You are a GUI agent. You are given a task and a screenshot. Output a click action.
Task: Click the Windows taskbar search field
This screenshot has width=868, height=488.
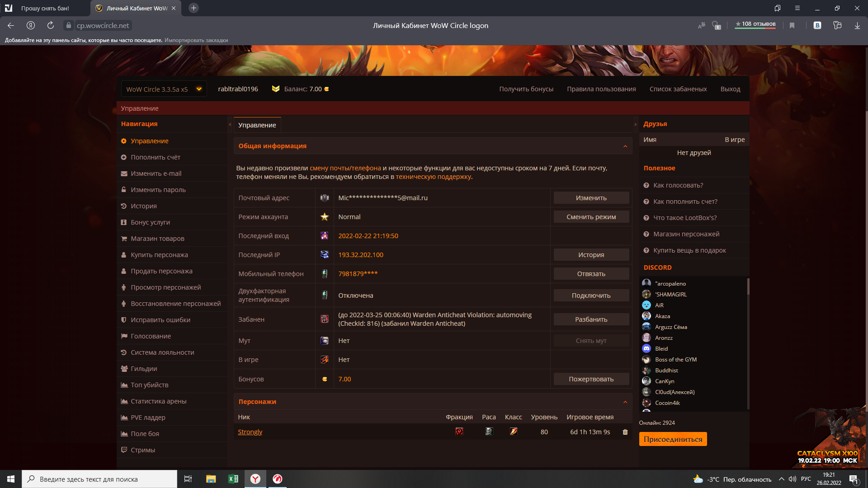tap(99, 479)
